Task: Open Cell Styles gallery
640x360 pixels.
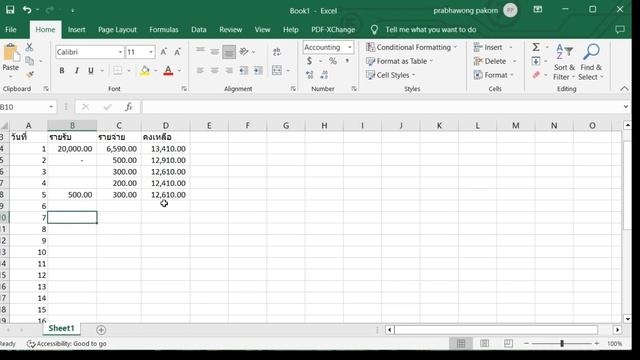Action: [x=391, y=75]
